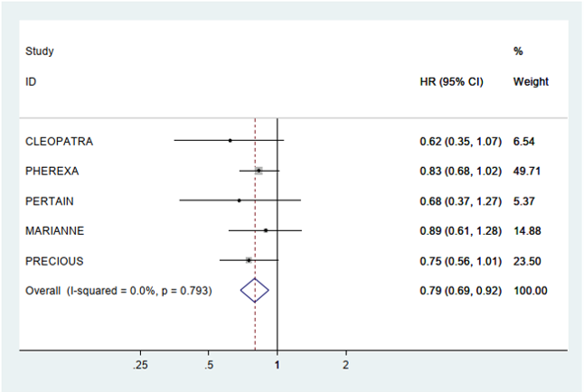584x392 pixels.
Task: Click the HR (95% CI) column header
Action: coord(452,81)
